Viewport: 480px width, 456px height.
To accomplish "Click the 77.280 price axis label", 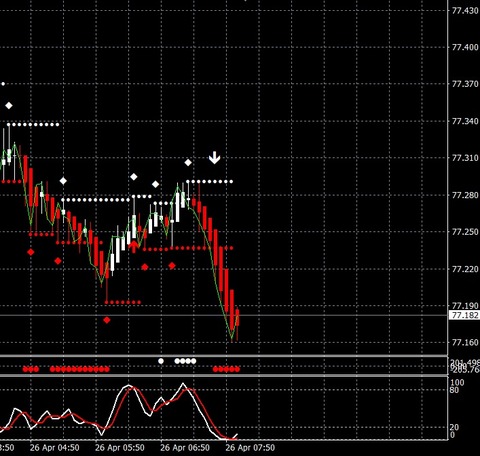I will tap(465, 195).
